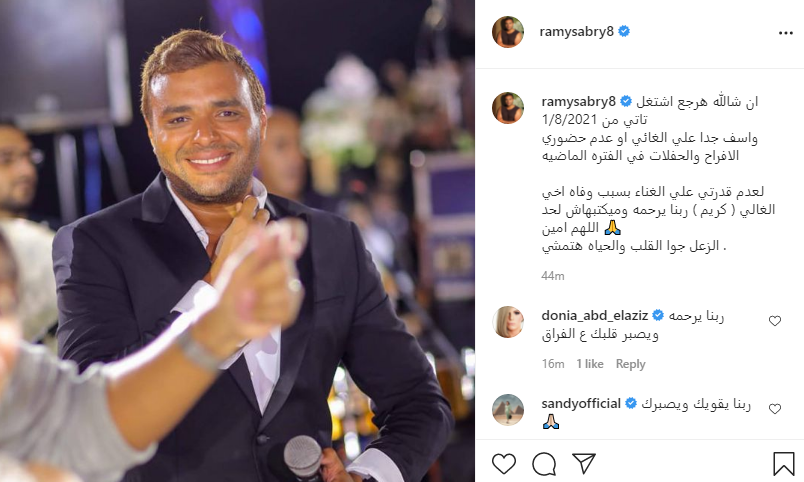Image resolution: width=804 pixels, height=482 pixels.
Task: Click the 16m comment timestamp
Action: pos(553,364)
